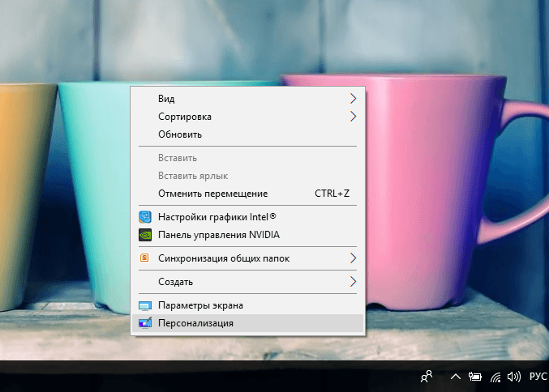Expand the Синхронизация общих папок arrow
The width and height of the screenshot is (549, 392).
(353, 258)
